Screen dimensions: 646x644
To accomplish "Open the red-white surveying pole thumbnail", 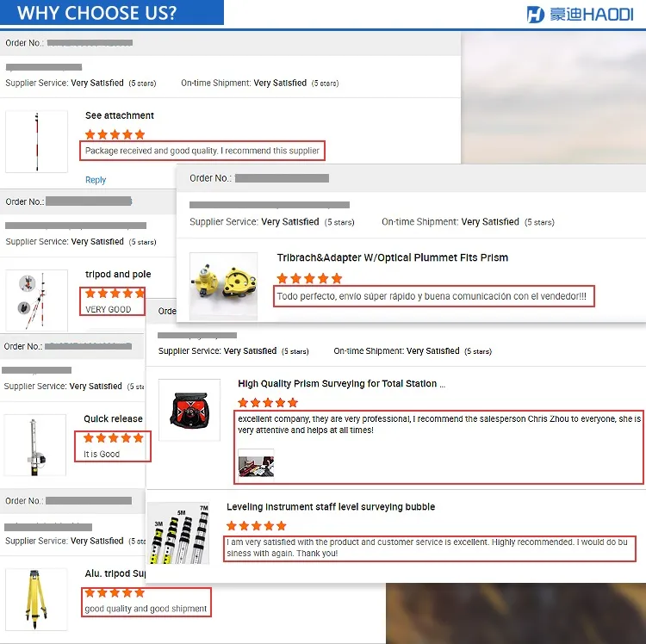I will tap(36, 141).
